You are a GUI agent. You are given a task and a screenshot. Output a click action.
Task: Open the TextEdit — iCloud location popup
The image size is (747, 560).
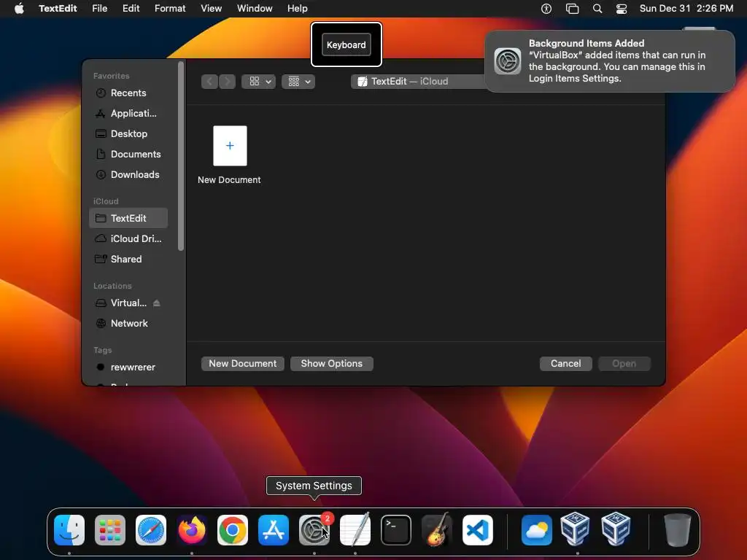pos(418,82)
